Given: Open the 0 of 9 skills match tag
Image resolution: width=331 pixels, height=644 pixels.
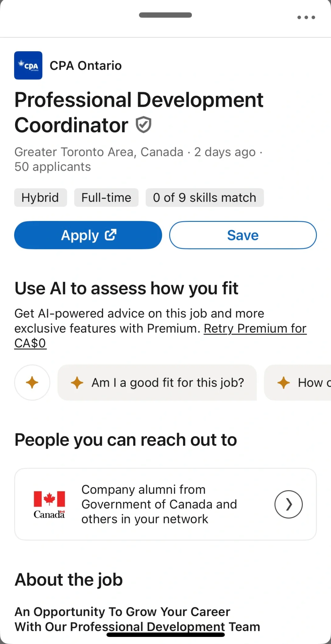Looking at the screenshot, I should pos(204,198).
